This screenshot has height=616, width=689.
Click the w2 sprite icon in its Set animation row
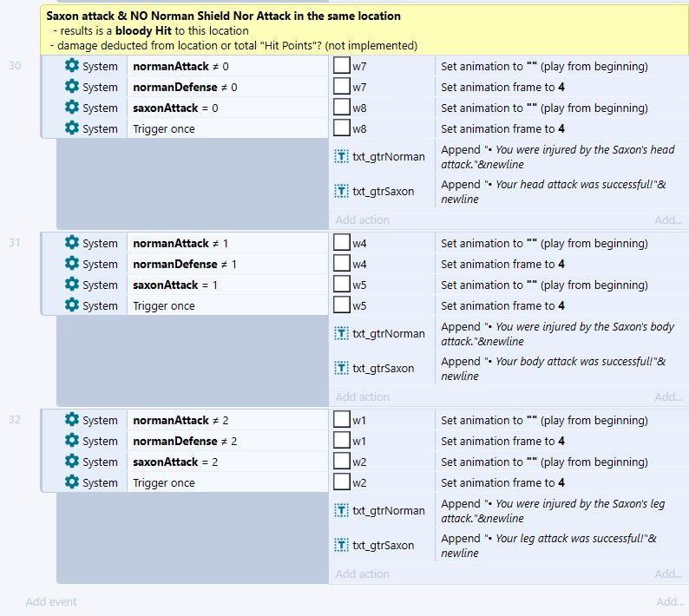[341, 462]
